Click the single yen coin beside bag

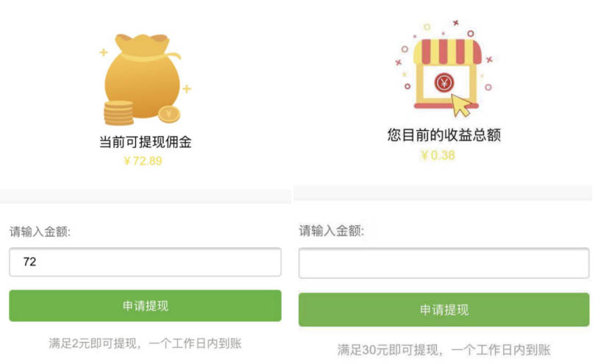pos(169,114)
